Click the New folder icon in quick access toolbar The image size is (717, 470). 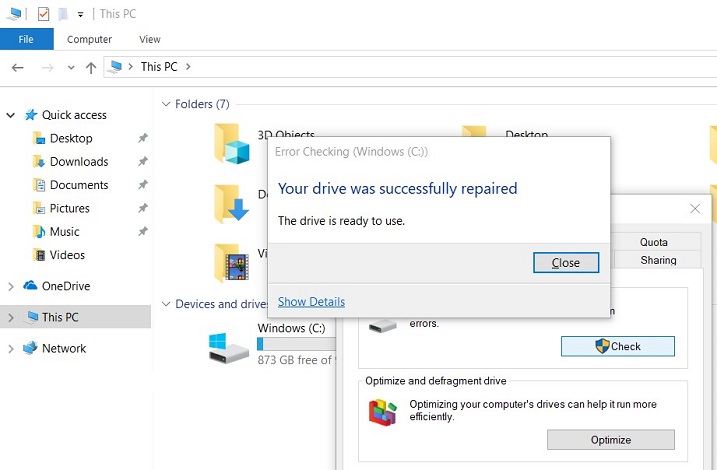(63, 14)
